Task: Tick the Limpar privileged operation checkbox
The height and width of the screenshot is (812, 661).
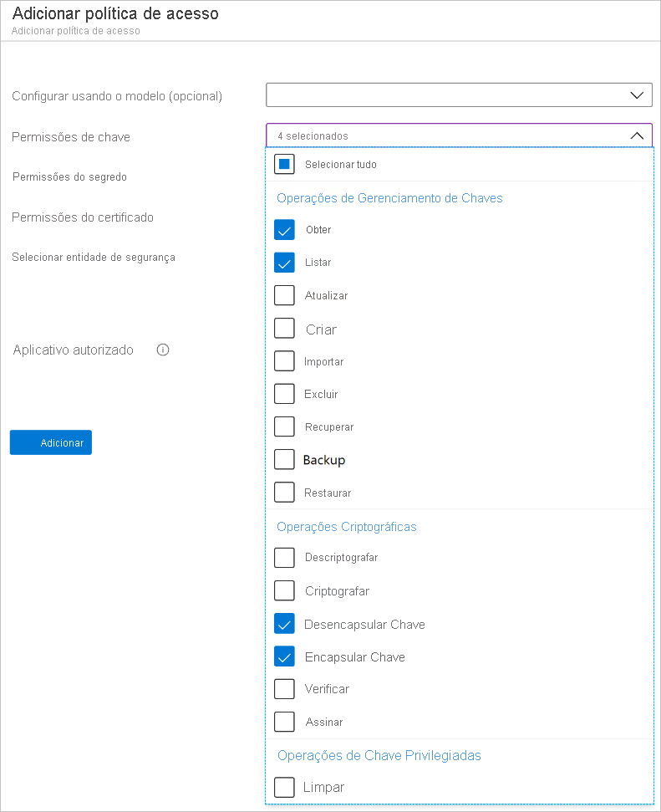Action: click(284, 787)
